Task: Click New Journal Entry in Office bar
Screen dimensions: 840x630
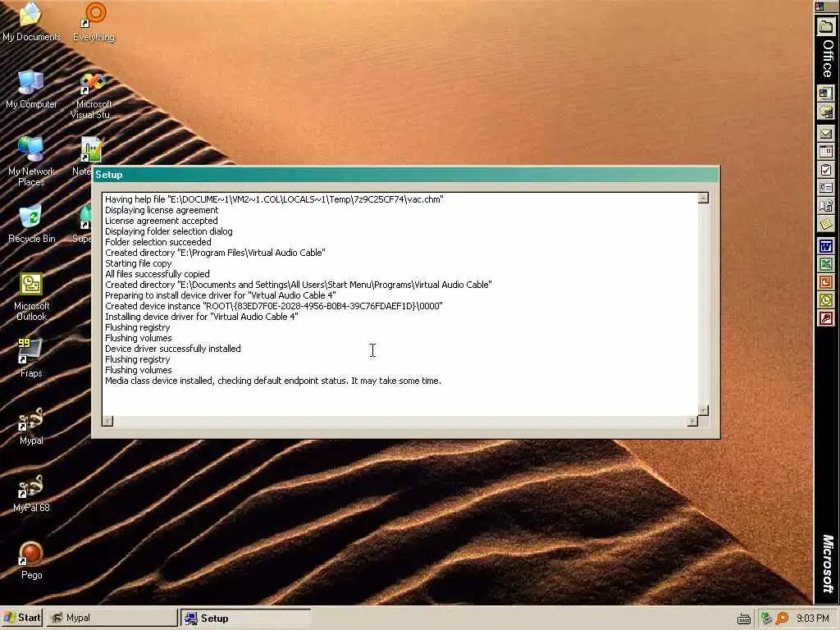Action: (825, 206)
